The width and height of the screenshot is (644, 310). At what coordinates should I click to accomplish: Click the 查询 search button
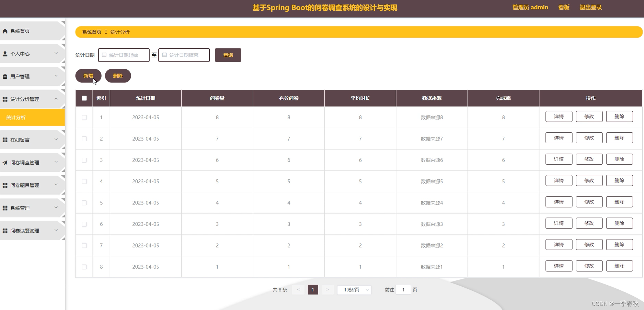pos(228,55)
